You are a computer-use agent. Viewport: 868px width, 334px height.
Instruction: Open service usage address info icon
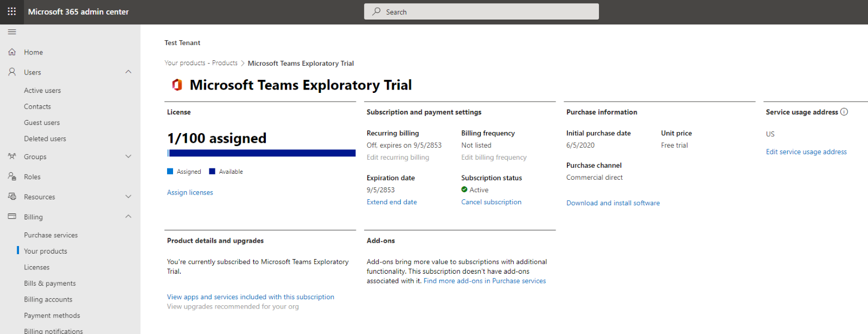(844, 112)
